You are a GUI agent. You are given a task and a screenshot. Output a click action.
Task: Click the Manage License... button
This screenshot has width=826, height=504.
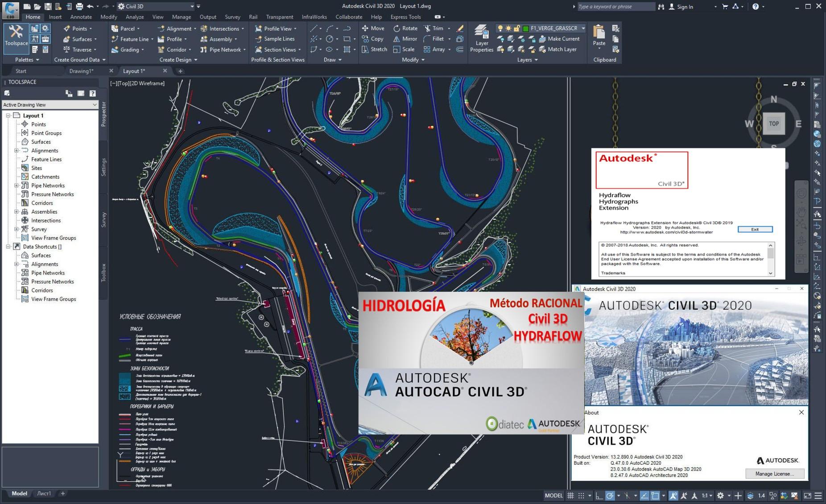click(775, 474)
